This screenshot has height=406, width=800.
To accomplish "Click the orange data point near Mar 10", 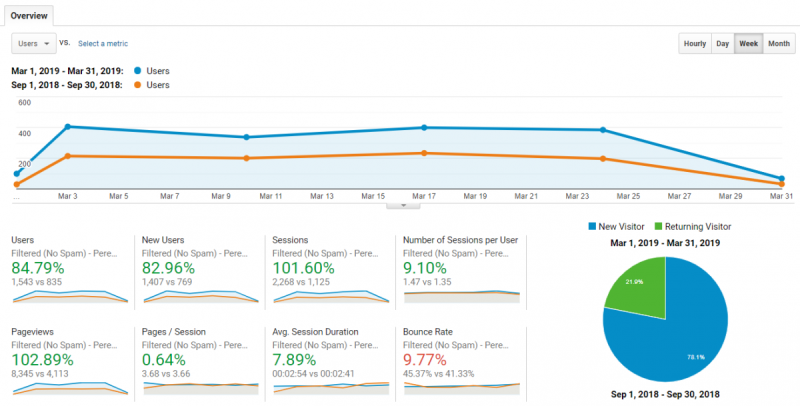I will click(247, 158).
